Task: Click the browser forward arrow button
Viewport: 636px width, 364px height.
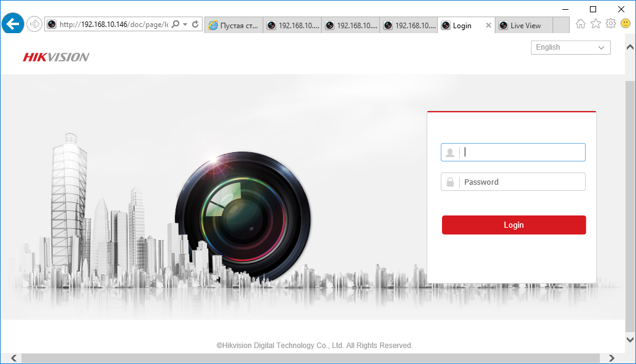Action: pyautogui.click(x=34, y=25)
